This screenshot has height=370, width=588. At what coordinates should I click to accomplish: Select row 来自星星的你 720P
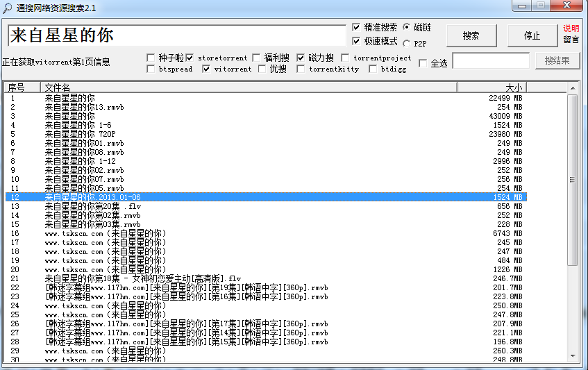266,134
